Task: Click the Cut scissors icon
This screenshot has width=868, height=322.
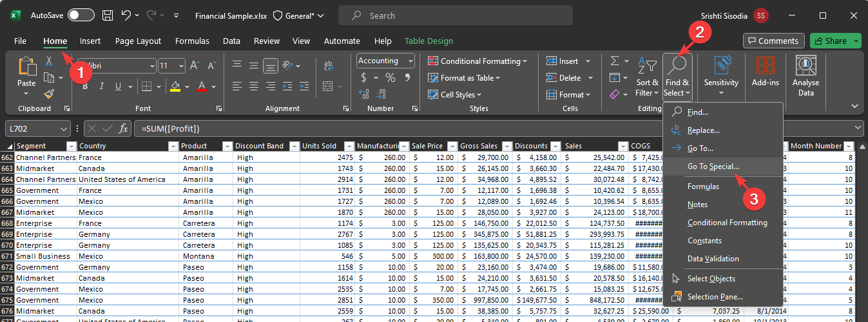Action: coord(49,61)
